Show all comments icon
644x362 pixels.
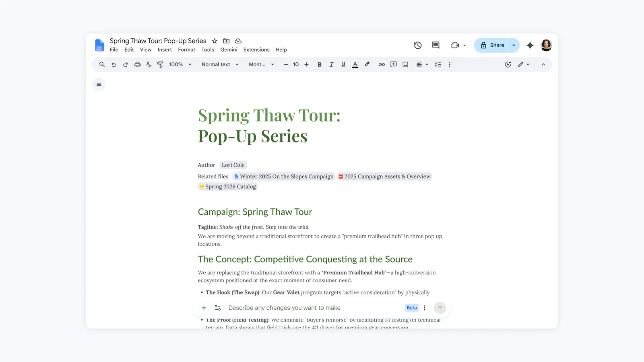point(436,45)
